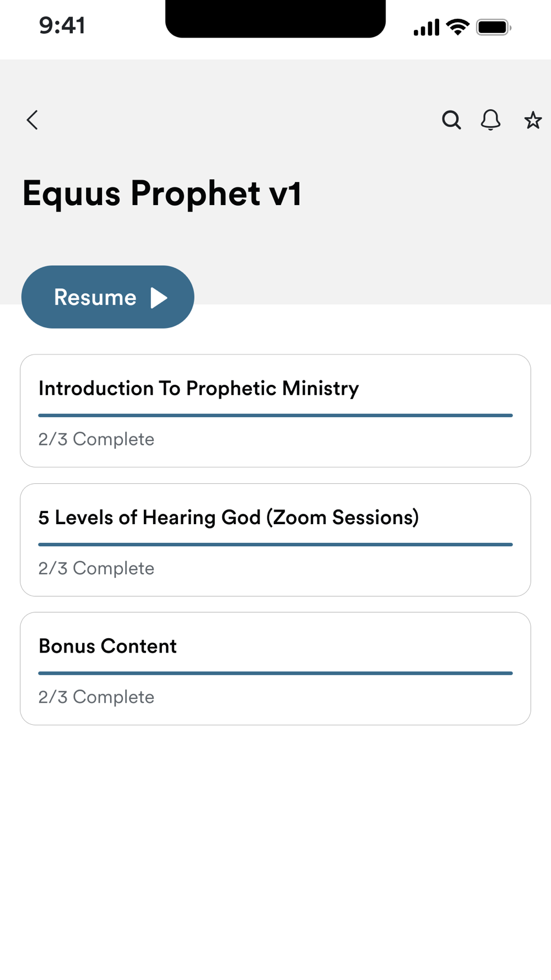Tap 2/3 Complete under Bonus Content
Screen dimensions: 551x980
click(x=96, y=697)
